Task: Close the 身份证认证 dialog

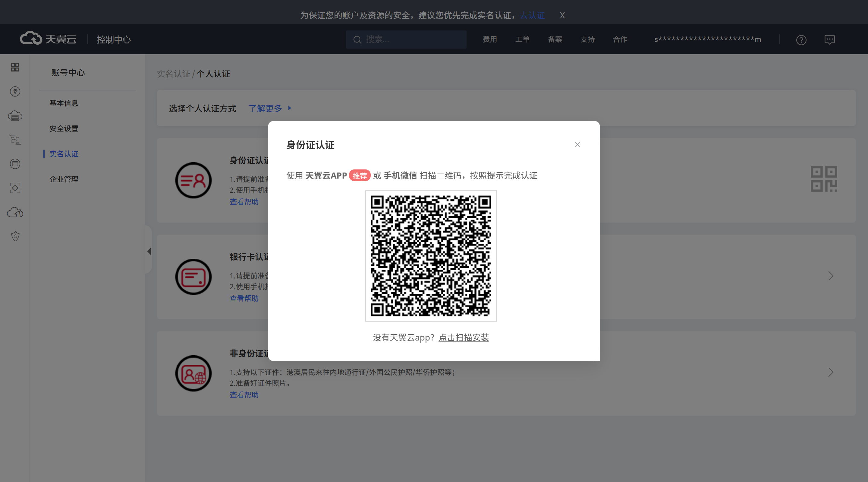Action: [x=577, y=144]
